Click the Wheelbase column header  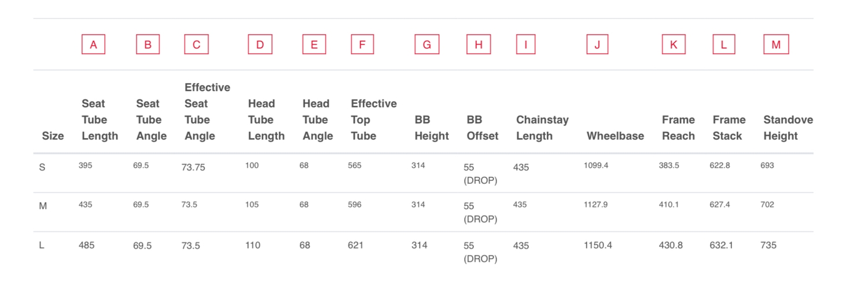pyautogui.click(x=615, y=136)
